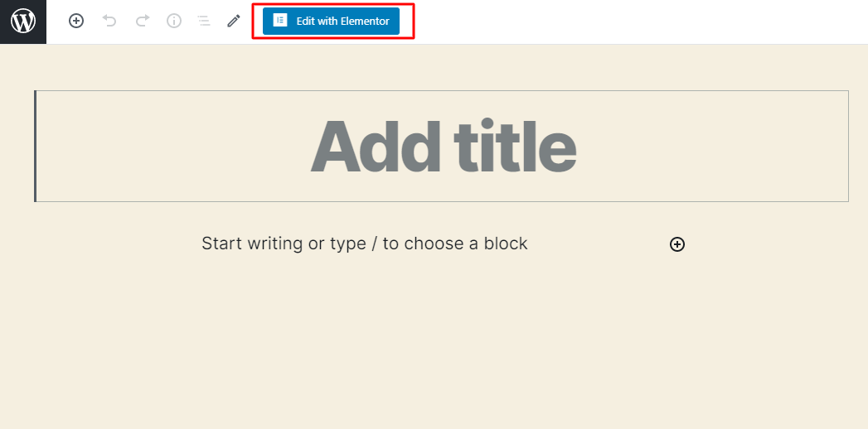Click the empty canvas below the paragraph

pyautogui.click(x=434, y=348)
